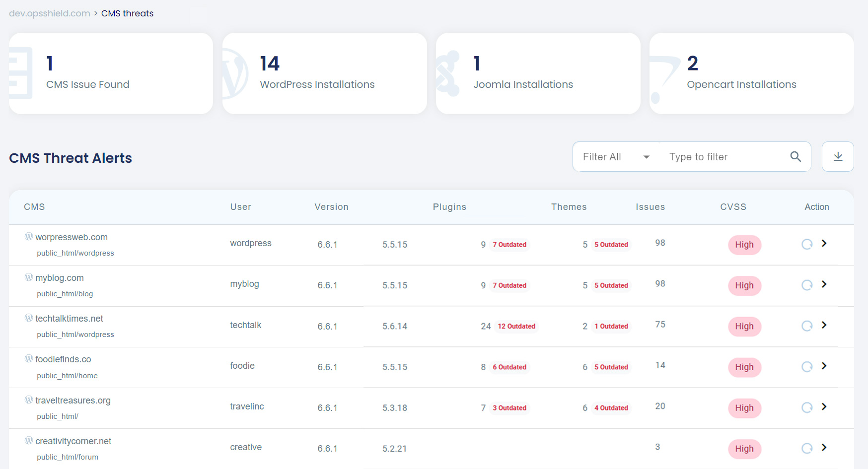868x469 pixels.
Task: Select the foodiefinds.co domain name
Action: coord(63,359)
